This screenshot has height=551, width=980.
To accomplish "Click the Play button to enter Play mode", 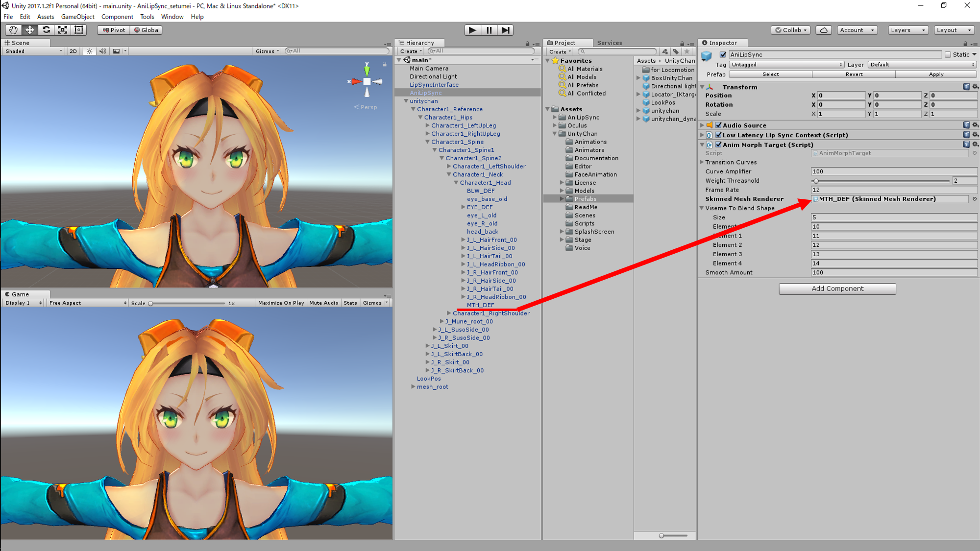I will pyautogui.click(x=472, y=30).
